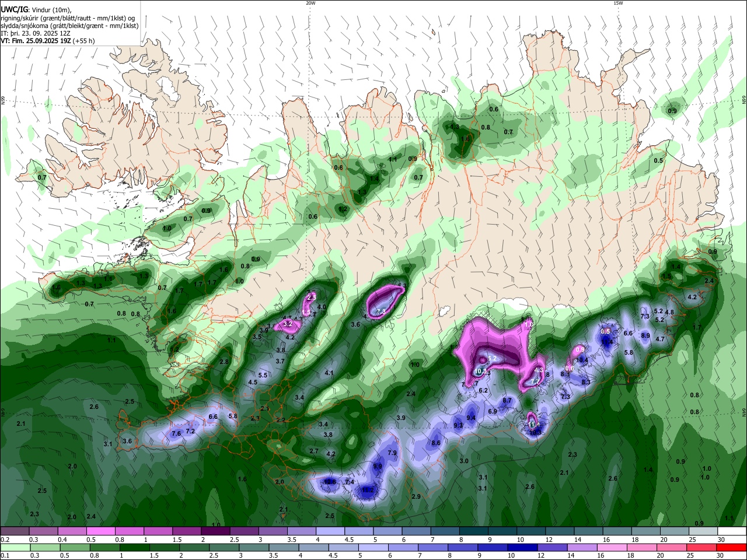Screen dimensions: 747x560
Task: Click the dark green rain swatch between 1 and 1.5
Action: tap(134, 547)
